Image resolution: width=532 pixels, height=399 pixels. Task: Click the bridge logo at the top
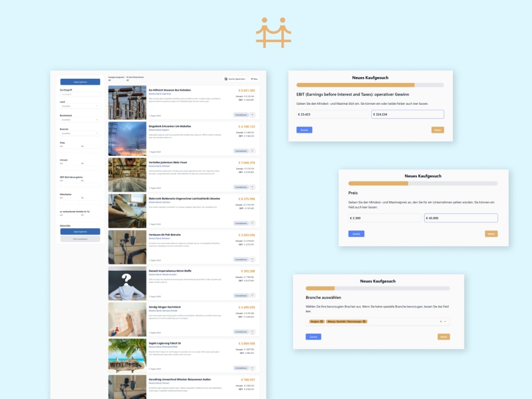click(273, 32)
